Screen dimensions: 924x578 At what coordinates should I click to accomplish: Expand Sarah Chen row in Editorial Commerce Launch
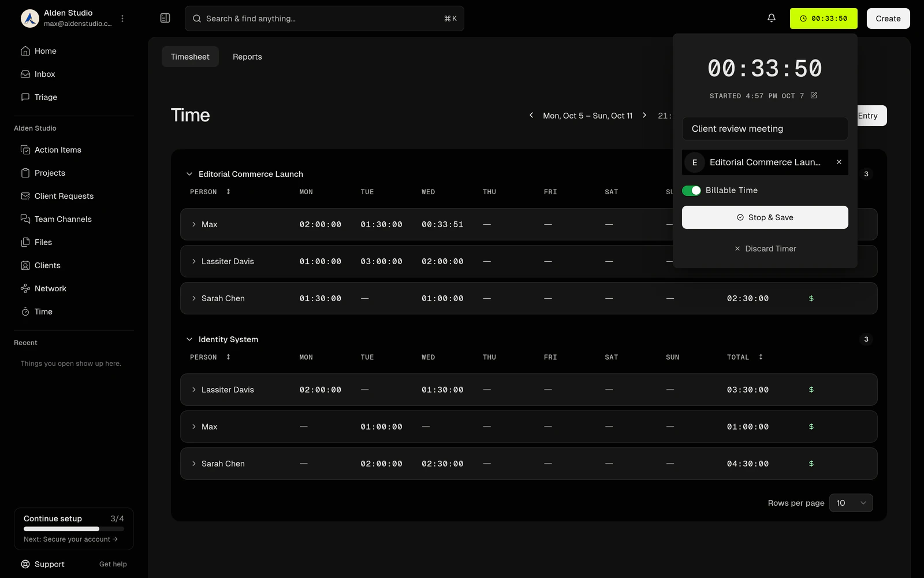coord(194,298)
